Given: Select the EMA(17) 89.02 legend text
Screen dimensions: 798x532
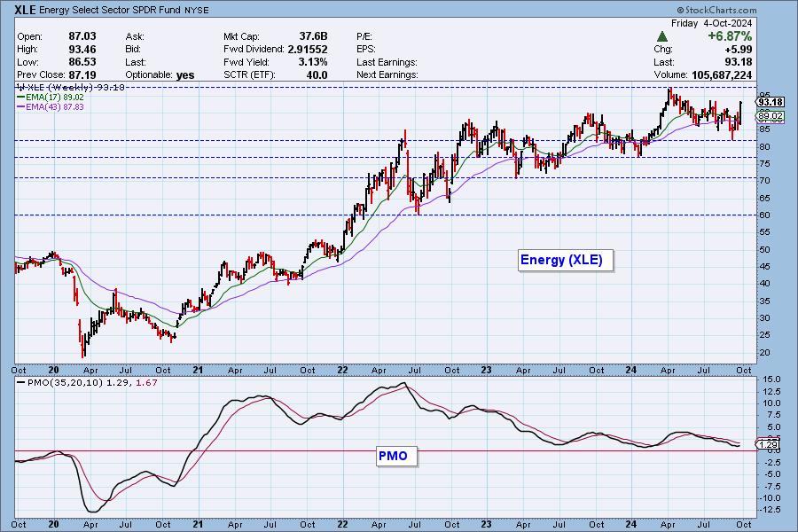Looking at the screenshot, I should pos(55,98).
